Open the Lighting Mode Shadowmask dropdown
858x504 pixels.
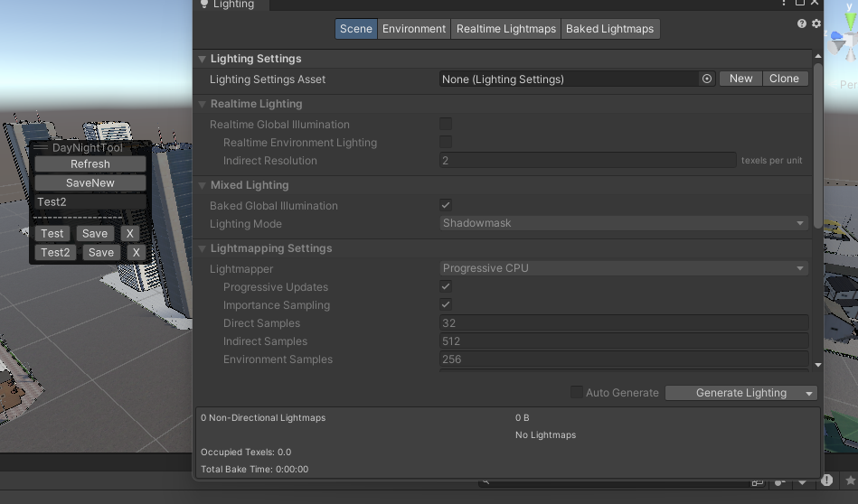[624, 223]
